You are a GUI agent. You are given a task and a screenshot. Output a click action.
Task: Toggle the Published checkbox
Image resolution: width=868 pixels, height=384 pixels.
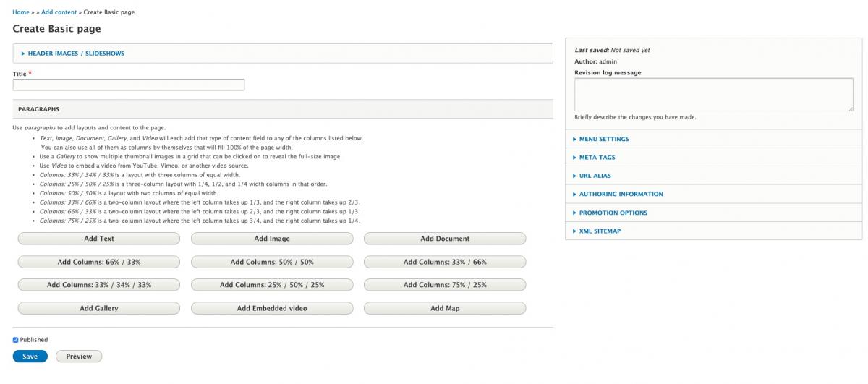(x=16, y=340)
